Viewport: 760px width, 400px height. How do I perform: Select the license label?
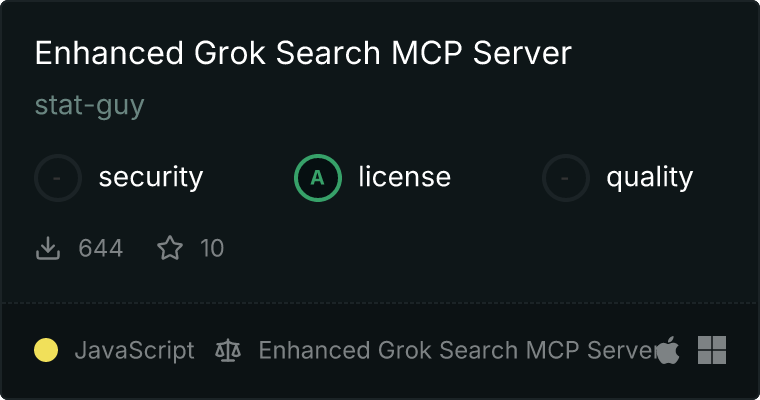point(405,176)
